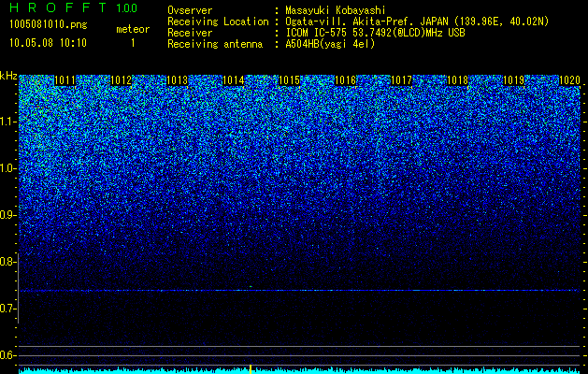The image size is (588, 374).
Task: Click the 0.8 frequency axis label
Action: click(7, 262)
